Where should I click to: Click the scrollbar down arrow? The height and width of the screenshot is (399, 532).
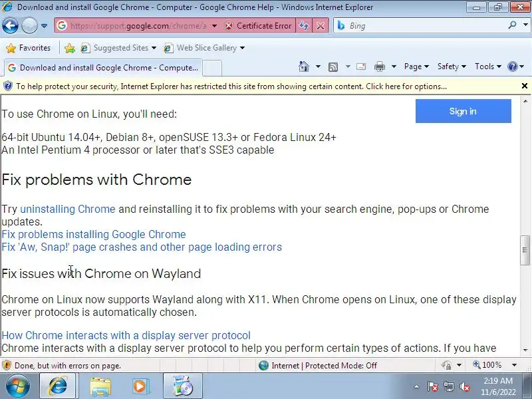(x=525, y=350)
